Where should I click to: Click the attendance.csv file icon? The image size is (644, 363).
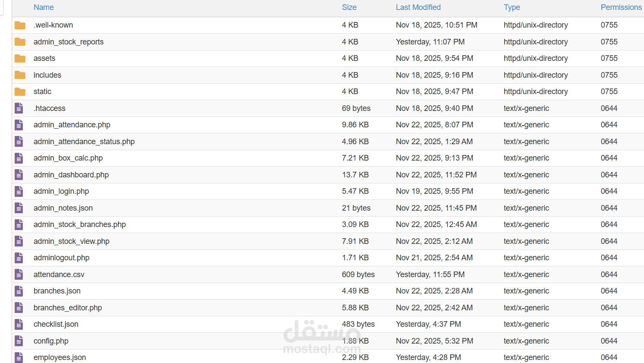pyautogui.click(x=19, y=275)
